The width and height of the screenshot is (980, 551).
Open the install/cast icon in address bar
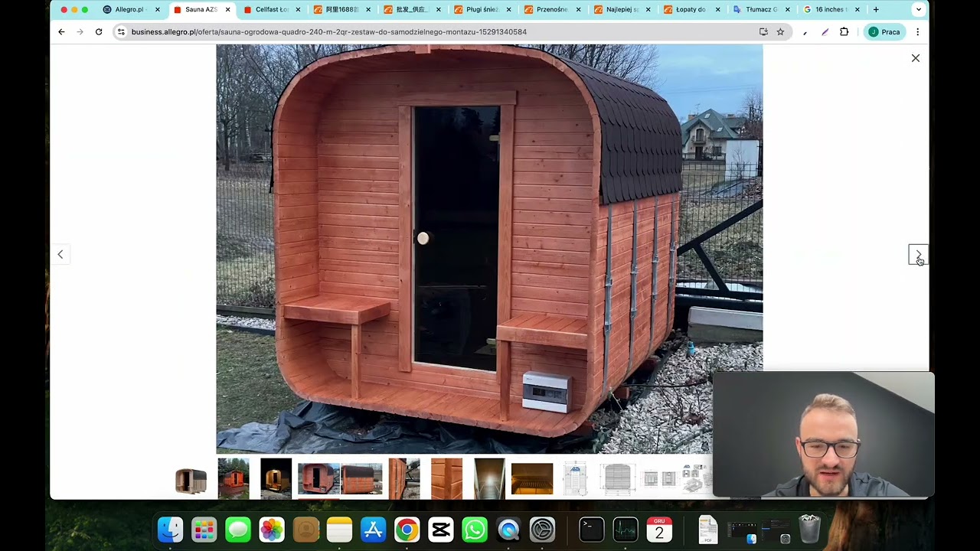[763, 32]
